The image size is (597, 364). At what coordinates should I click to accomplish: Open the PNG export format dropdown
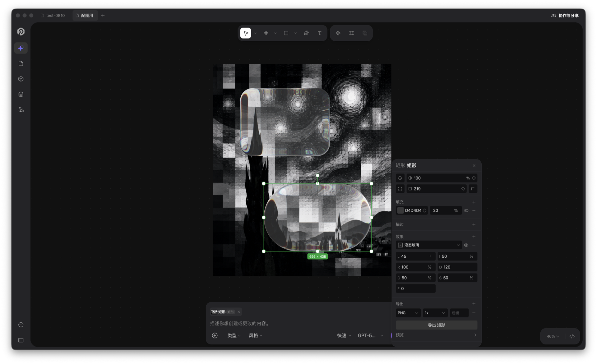pos(408,313)
